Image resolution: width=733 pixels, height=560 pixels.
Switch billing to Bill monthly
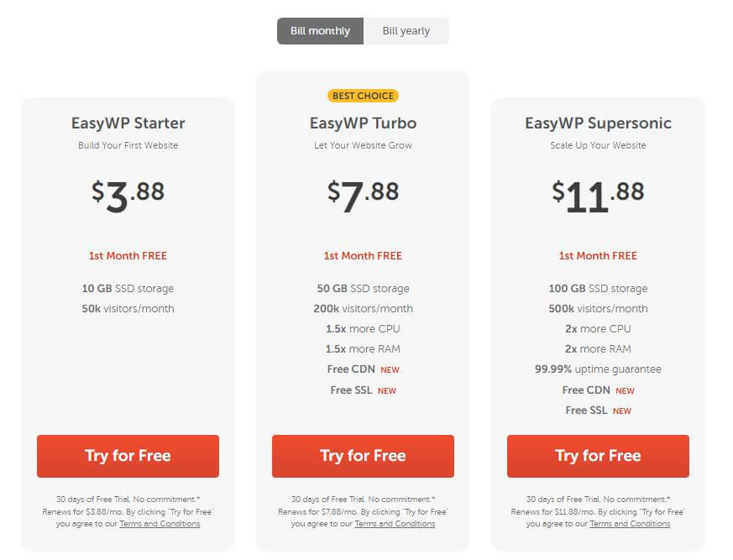pyautogui.click(x=320, y=31)
